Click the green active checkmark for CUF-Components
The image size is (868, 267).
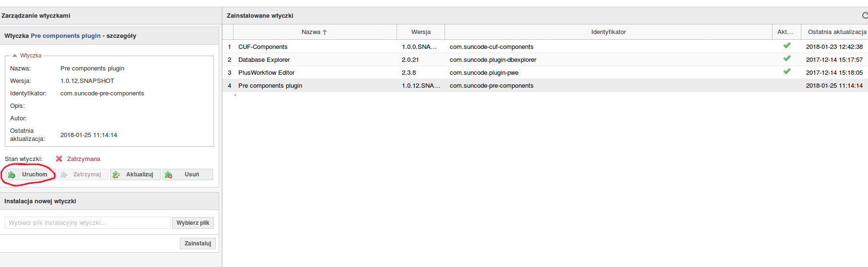787,46
